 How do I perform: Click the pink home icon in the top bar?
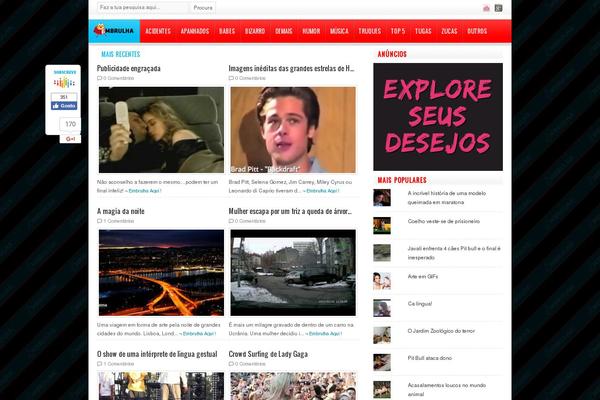[x=486, y=8]
